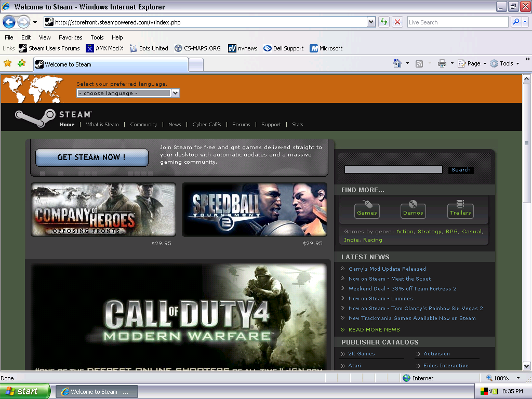The image size is (532, 399).
Task: Expand the address bar URL dropdown
Action: [x=371, y=22]
